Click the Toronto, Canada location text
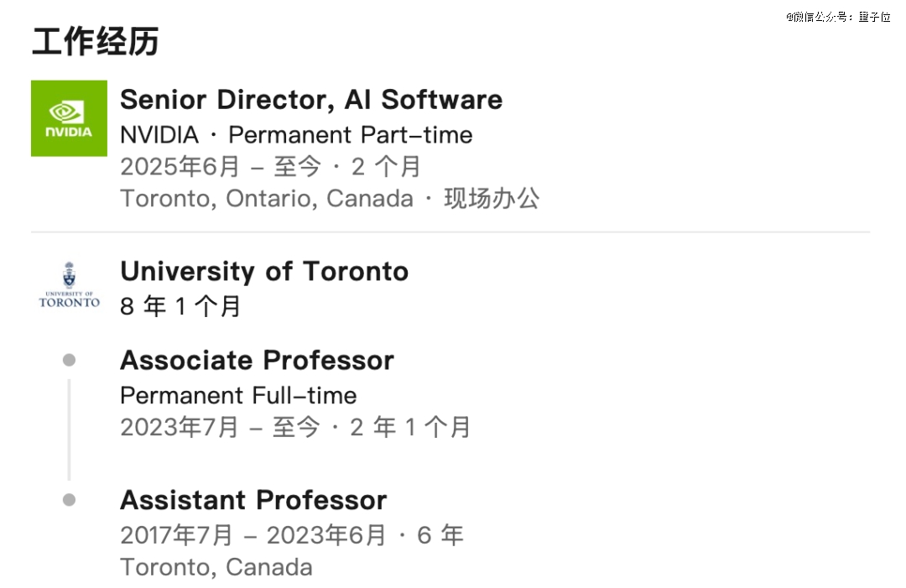The image size is (906, 588). coord(216,567)
